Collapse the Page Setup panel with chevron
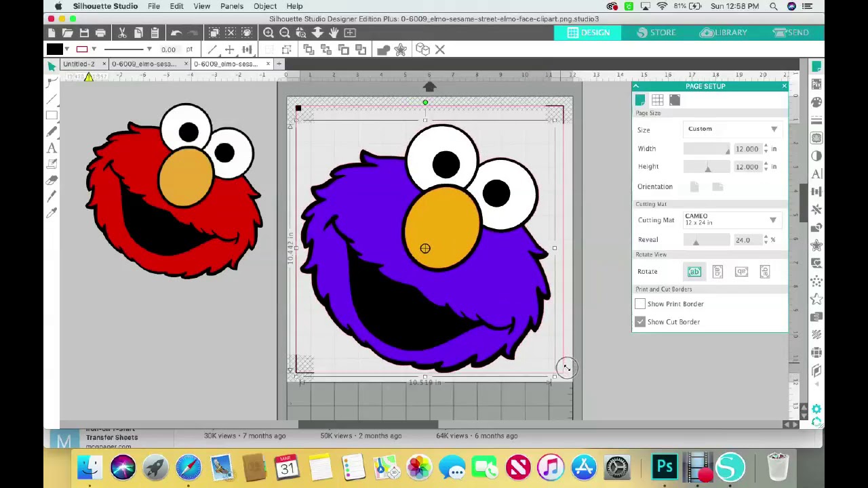868x488 pixels. click(636, 86)
